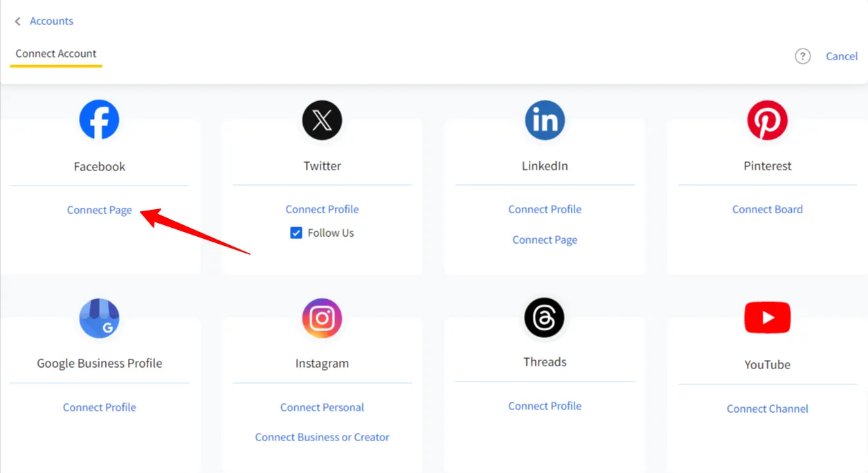The width and height of the screenshot is (868, 473).
Task: Connect an Instagram Business or Creator account
Action: [322, 437]
